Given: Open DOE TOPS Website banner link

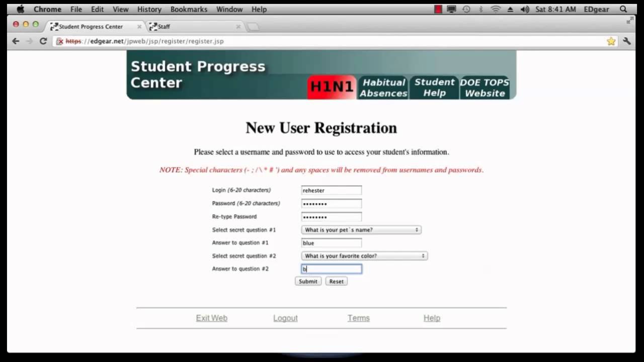Looking at the screenshot, I should click(485, 87).
